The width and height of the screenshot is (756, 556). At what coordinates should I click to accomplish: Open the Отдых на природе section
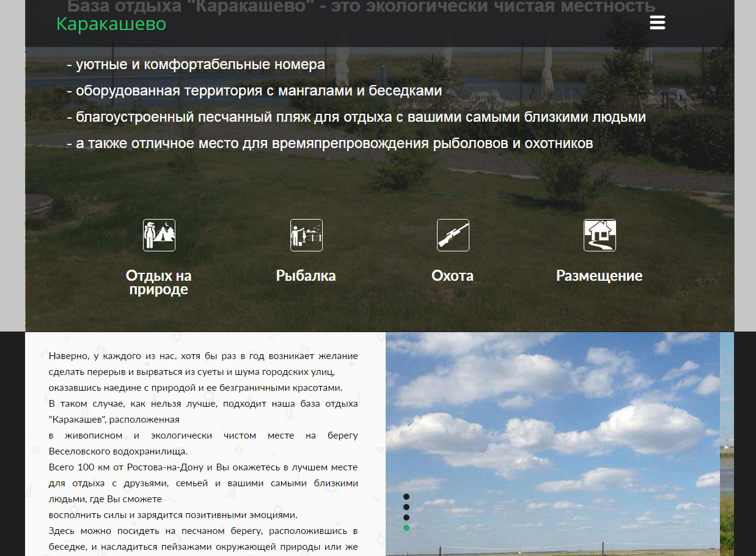click(x=159, y=282)
